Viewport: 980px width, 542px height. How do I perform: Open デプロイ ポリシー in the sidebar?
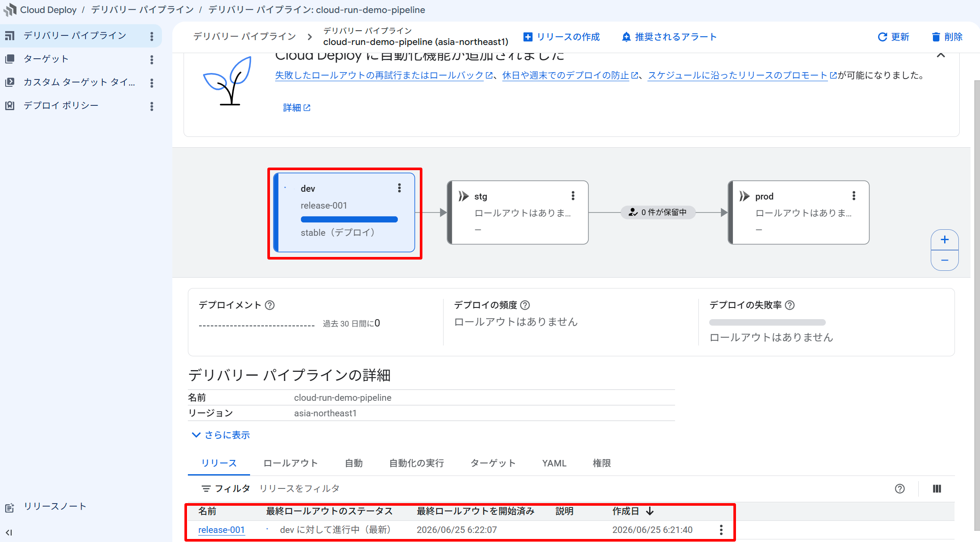(61, 105)
